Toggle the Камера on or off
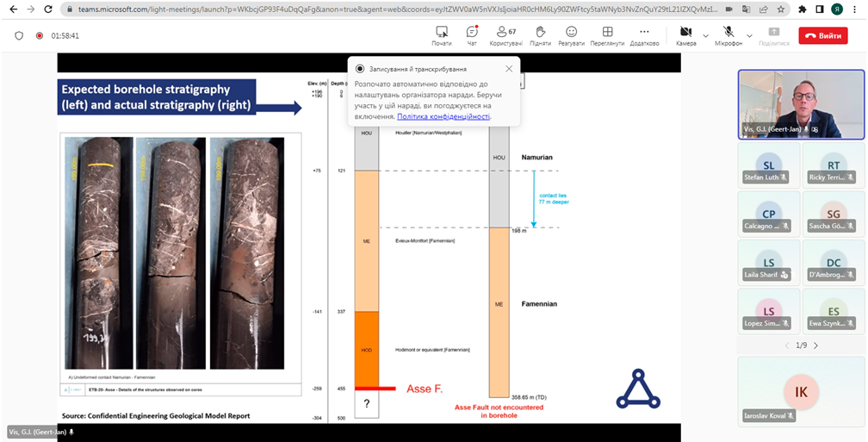Image resolution: width=868 pixels, height=442 pixels. (x=685, y=35)
